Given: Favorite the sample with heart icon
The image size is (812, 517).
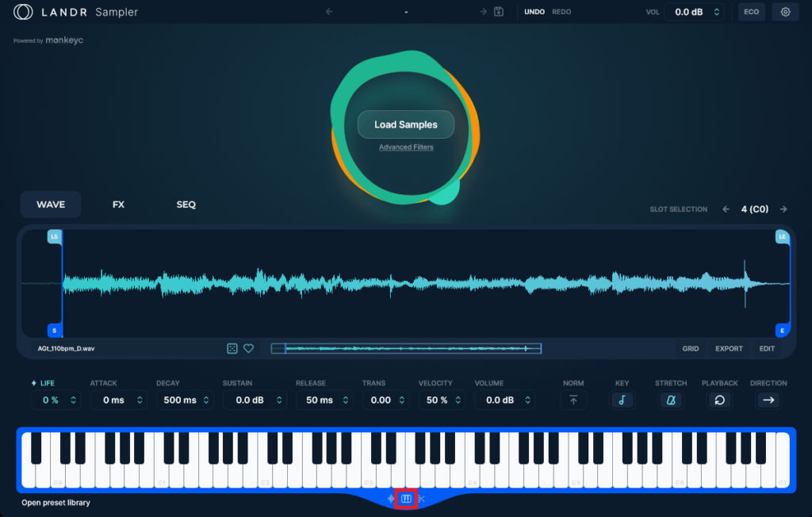Looking at the screenshot, I should click(248, 349).
